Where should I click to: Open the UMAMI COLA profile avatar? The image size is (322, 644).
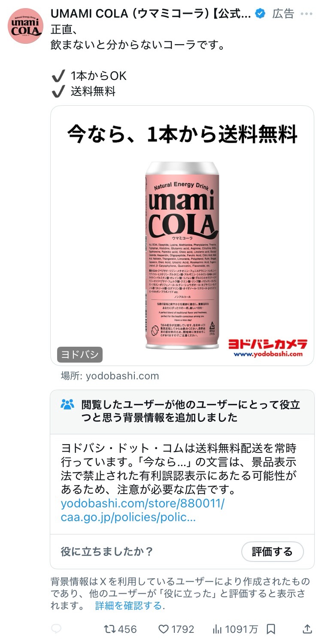point(25,26)
